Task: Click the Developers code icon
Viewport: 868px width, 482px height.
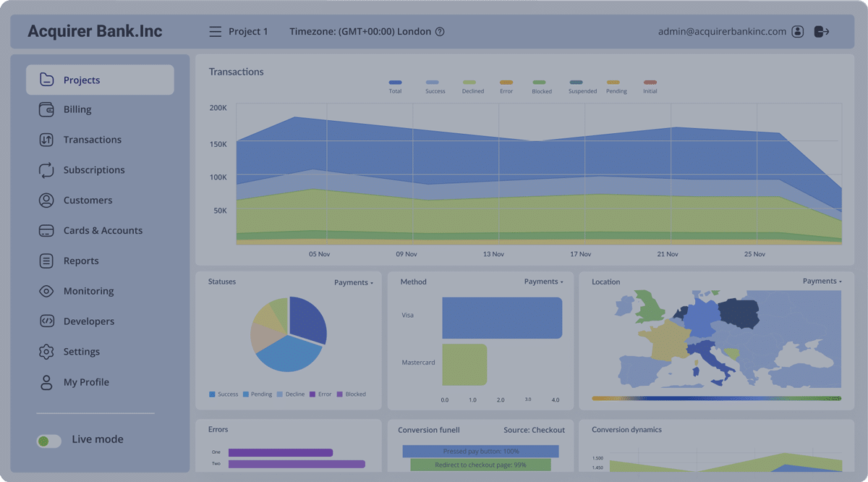Action: (x=46, y=321)
